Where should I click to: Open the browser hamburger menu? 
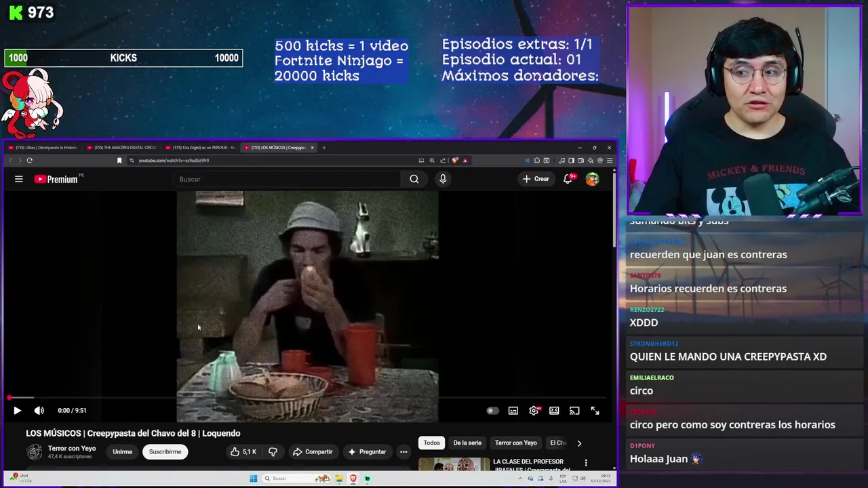(x=610, y=161)
